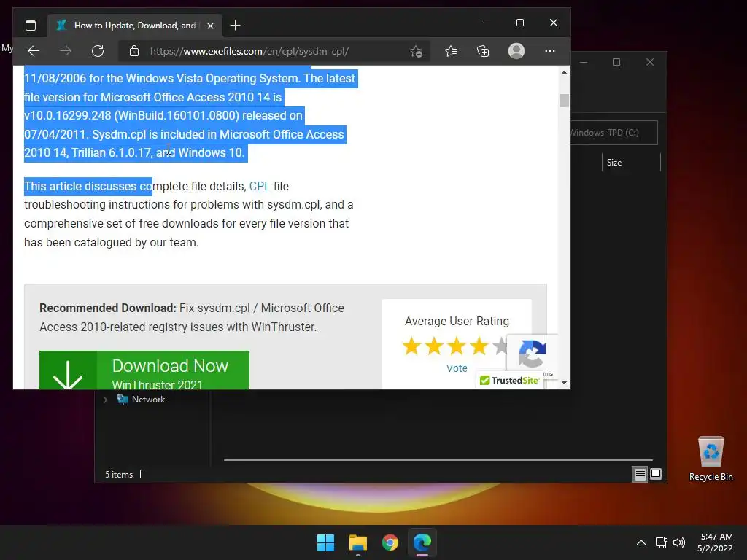Open the Edge profile menu

tap(516, 51)
